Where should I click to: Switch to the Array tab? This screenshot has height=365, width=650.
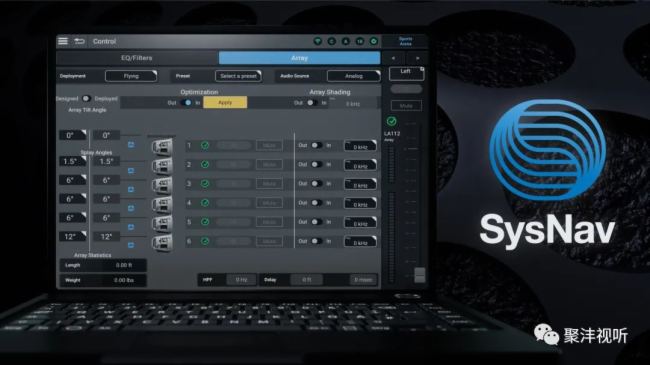tap(299, 58)
